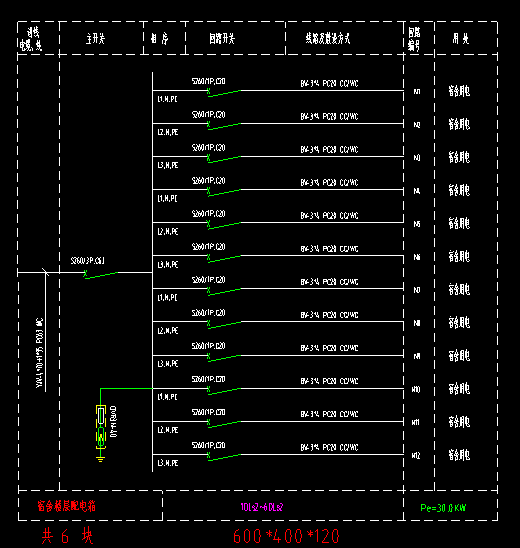Select circuit N11 breaker switch symbol
520x548 pixels.
224,423
